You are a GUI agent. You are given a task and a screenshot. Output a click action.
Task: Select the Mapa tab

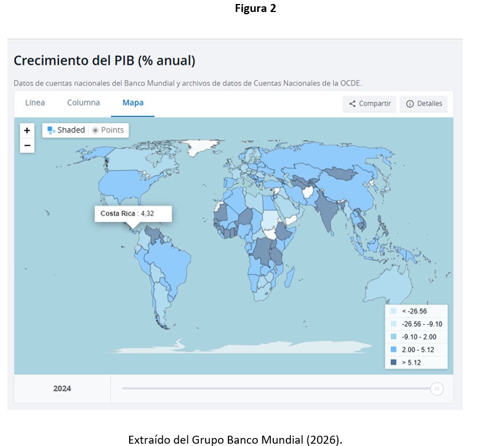133,103
